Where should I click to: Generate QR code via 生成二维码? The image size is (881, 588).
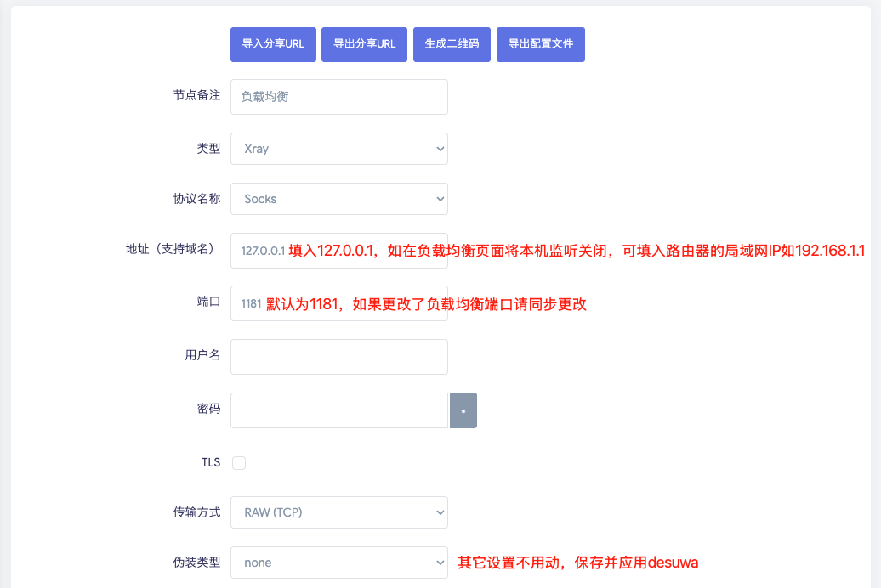point(452,44)
